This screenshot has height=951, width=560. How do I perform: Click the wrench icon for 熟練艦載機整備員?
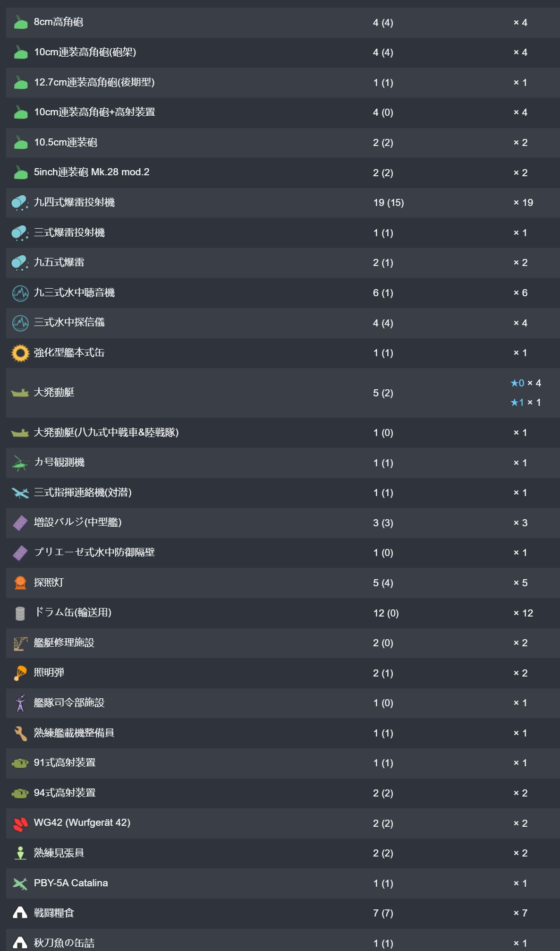coord(20,733)
